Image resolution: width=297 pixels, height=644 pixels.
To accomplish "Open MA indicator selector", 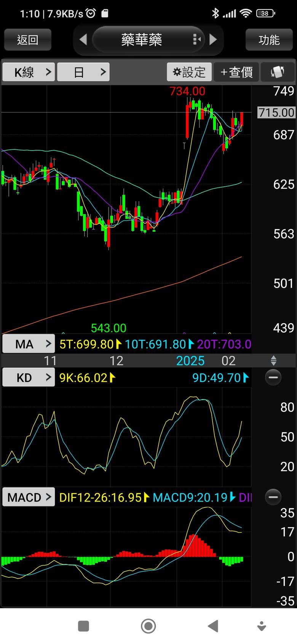I will click(x=29, y=344).
